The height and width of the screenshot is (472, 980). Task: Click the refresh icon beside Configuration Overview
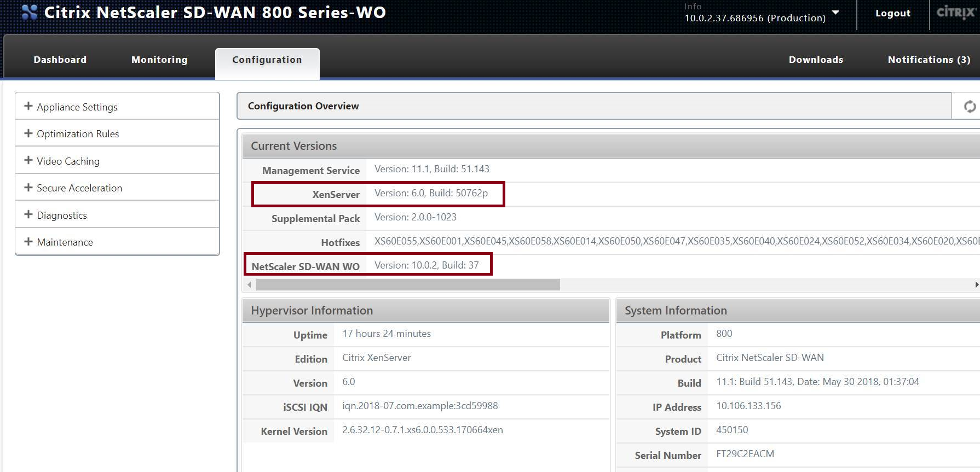[x=970, y=106]
